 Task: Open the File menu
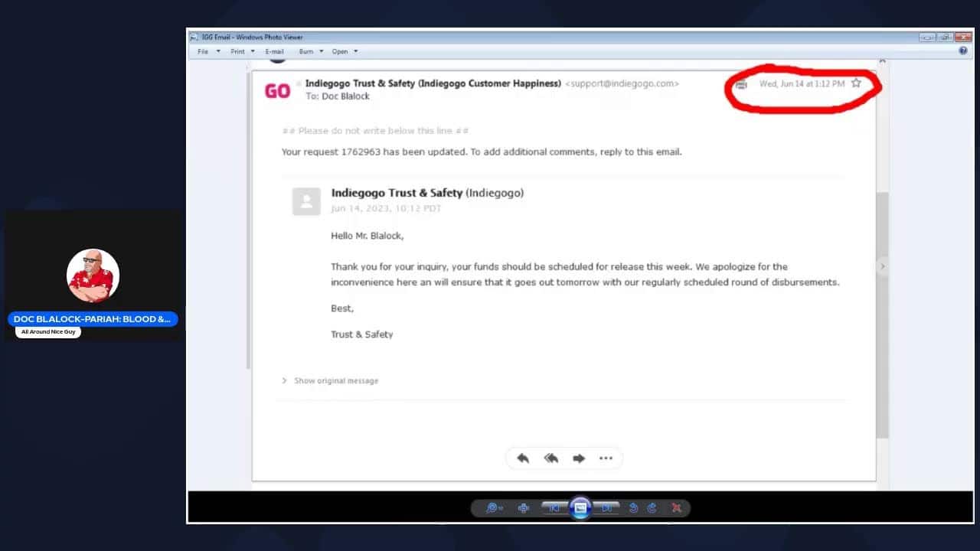click(x=204, y=51)
